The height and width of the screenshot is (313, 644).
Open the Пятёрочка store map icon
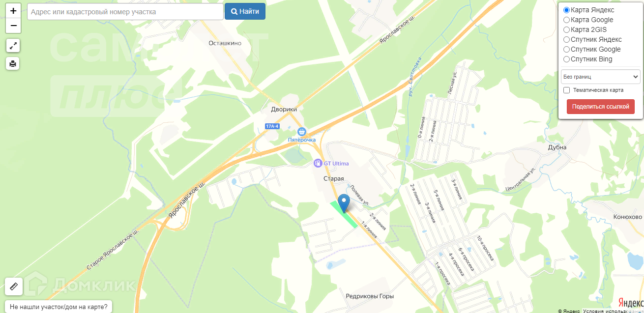[302, 132]
